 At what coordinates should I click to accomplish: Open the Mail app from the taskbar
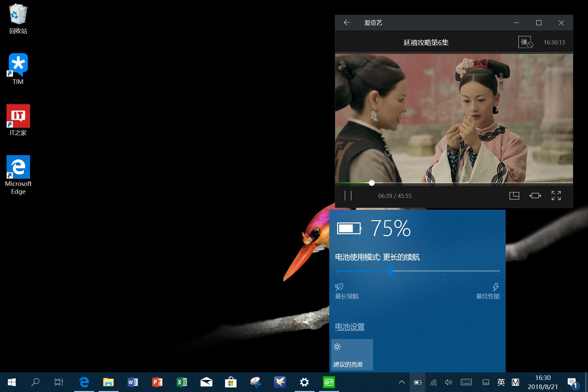point(206,382)
